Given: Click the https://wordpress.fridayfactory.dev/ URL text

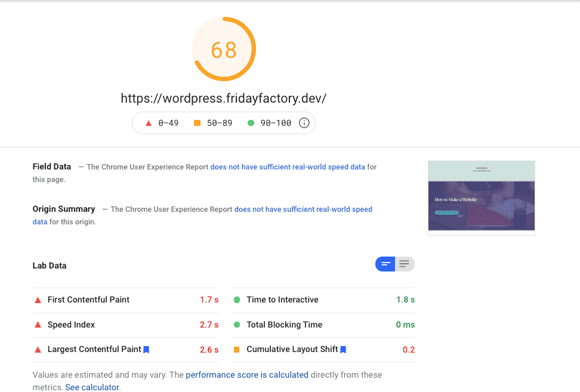Looking at the screenshot, I should [223, 98].
